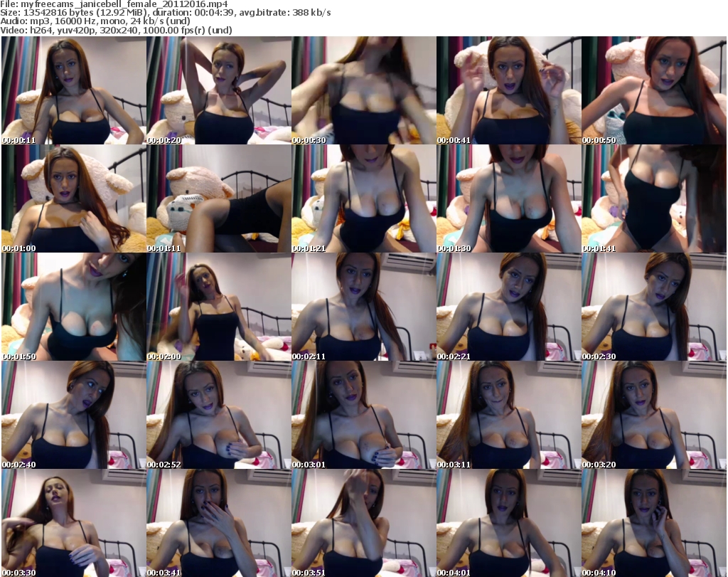The height and width of the screenshot is (577, 728).
Task: Select the frame thumbnail stamped 00:02:52
Action: (219, 415)
